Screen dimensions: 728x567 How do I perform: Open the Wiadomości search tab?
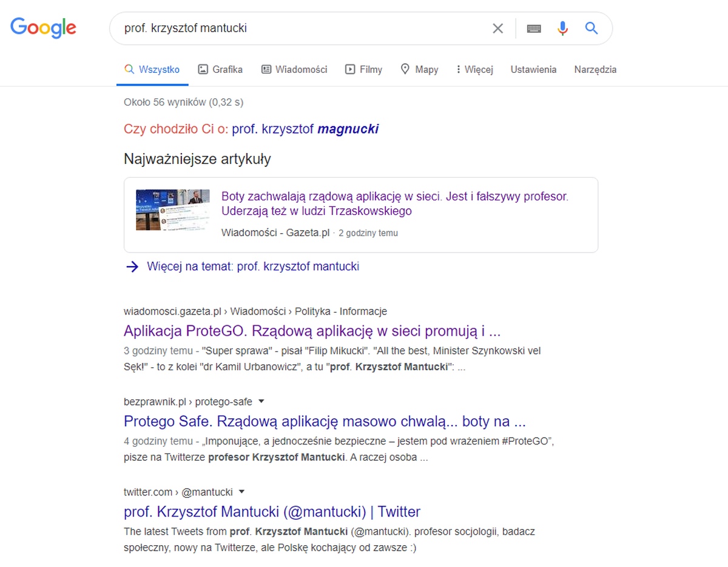click(x=294, y=70)
